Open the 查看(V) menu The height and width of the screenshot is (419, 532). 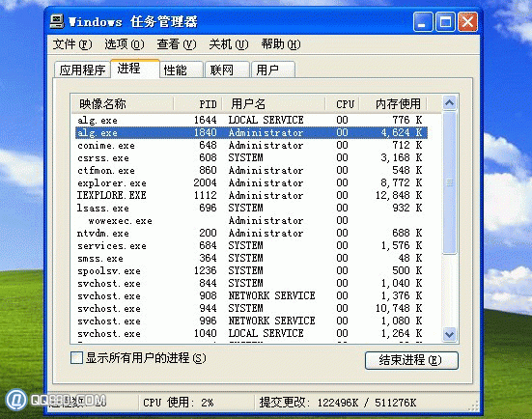(177, 44)
